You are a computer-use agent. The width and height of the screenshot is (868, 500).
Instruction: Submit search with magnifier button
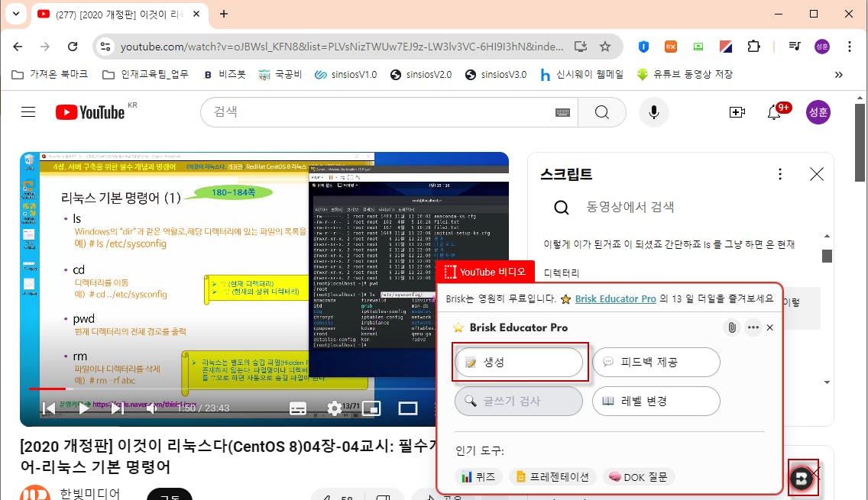pyautogui.click(x=602, y=112)
